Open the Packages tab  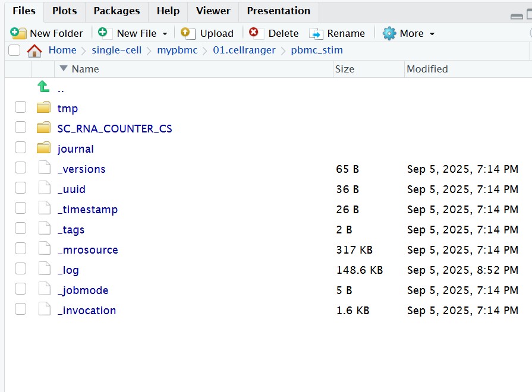coord(117,11)
